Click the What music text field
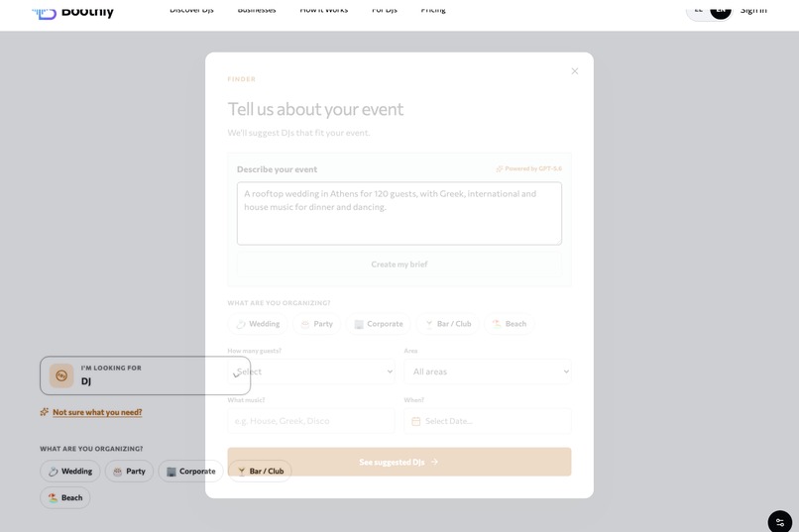 [311, 421]
